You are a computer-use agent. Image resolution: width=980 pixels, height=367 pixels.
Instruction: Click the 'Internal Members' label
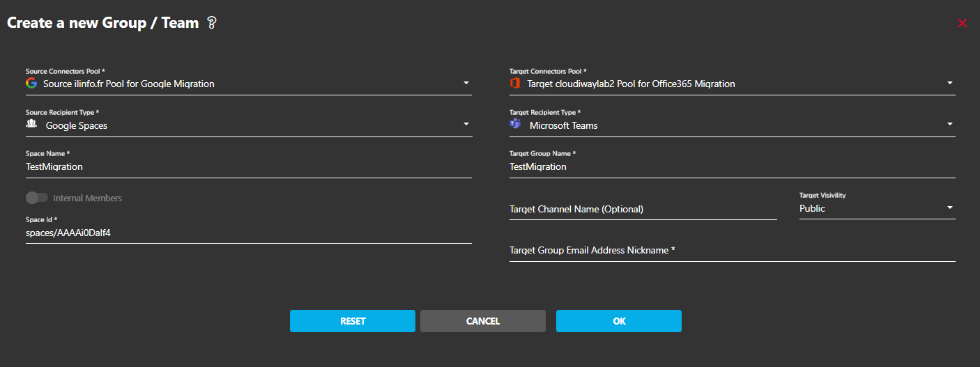88,198
